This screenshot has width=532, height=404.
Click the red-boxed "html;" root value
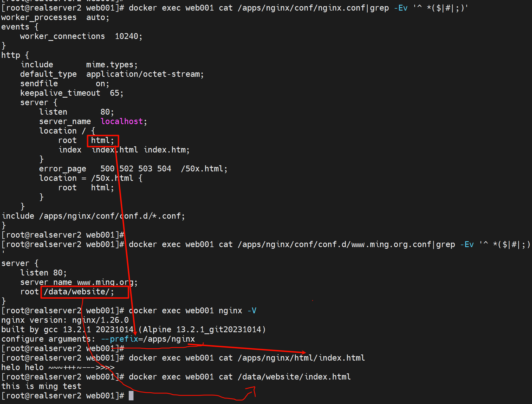102,141
